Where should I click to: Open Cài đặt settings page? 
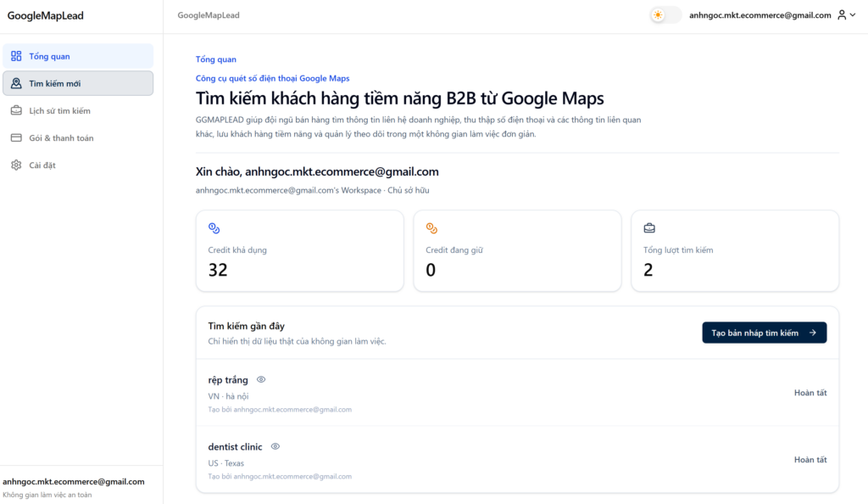coord(78,165)
